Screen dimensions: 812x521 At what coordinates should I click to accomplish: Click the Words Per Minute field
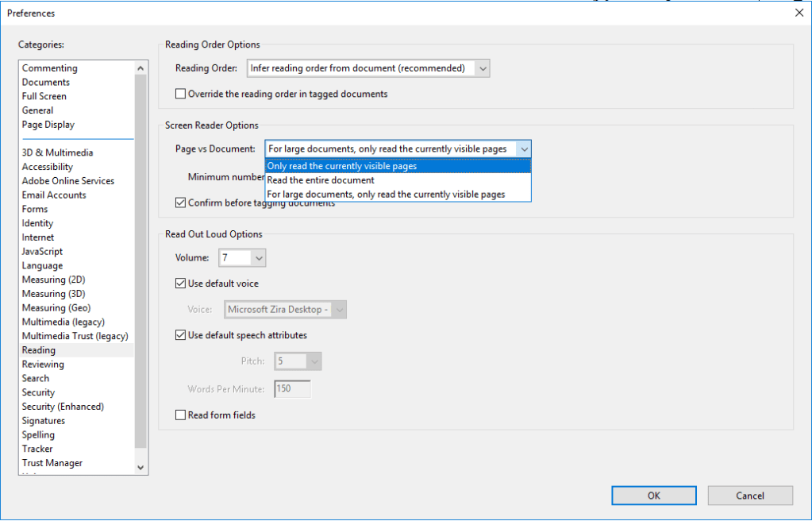(x=292, y=389)
